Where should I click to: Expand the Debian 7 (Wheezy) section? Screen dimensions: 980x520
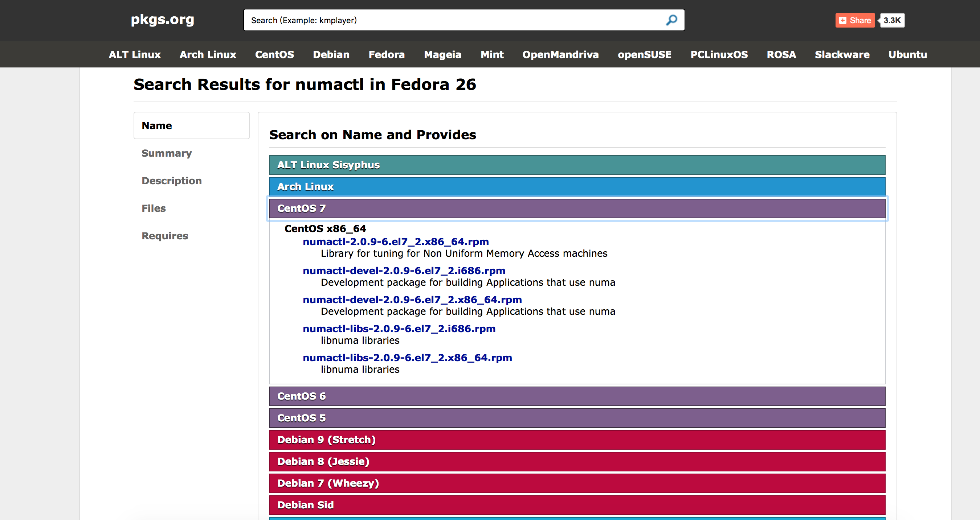(577, 483)
